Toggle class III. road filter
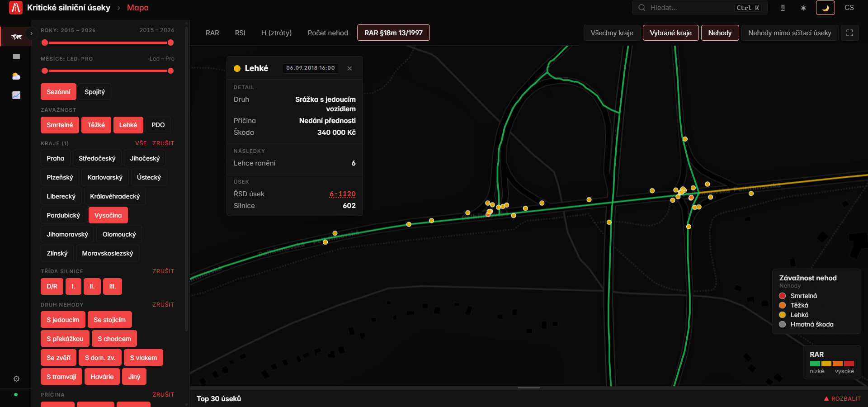868x407 pixels. click(x=113, y=286)
